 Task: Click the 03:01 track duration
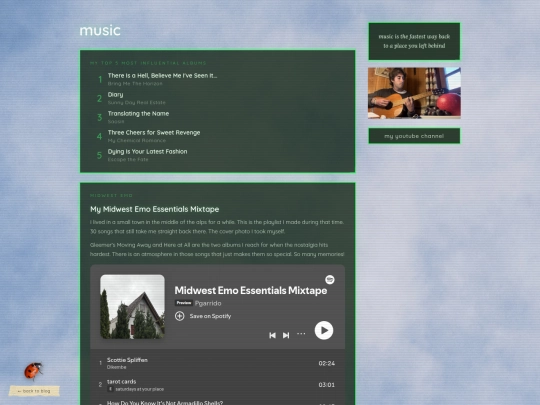pyautogui.click(x=326, y=385)
